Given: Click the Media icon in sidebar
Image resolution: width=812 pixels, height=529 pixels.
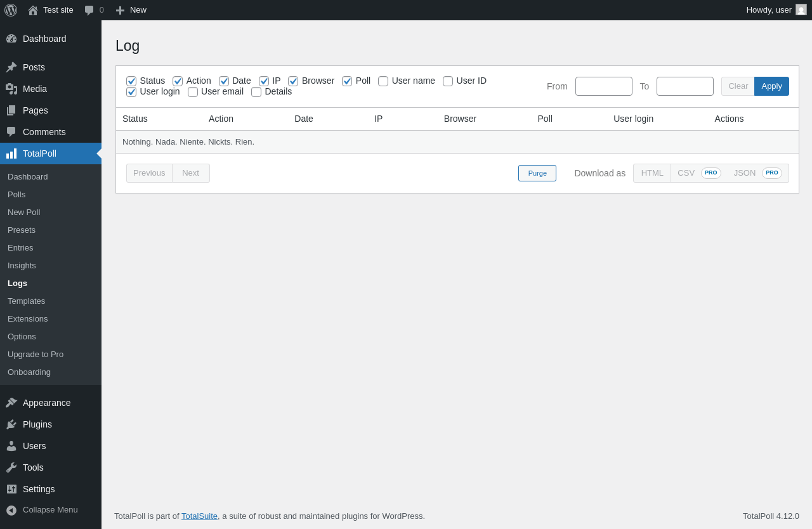Looking at the screenshot, I should pos(11,89).
